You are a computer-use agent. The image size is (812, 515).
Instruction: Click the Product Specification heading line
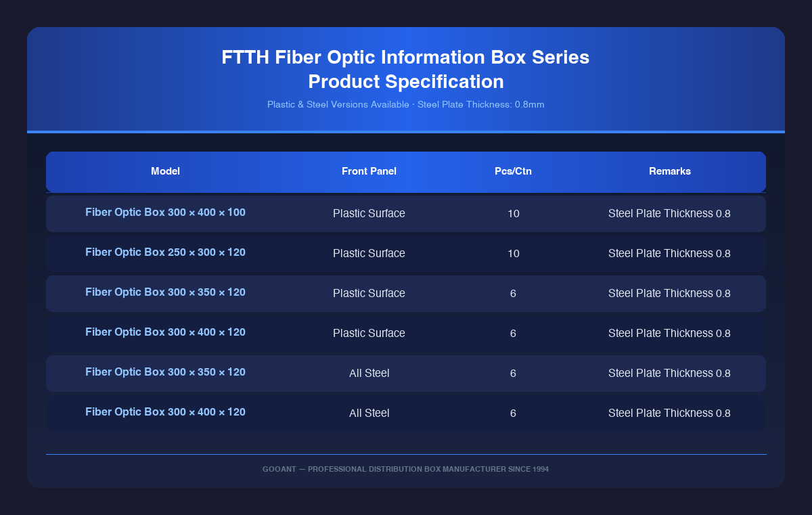[405, 82]
